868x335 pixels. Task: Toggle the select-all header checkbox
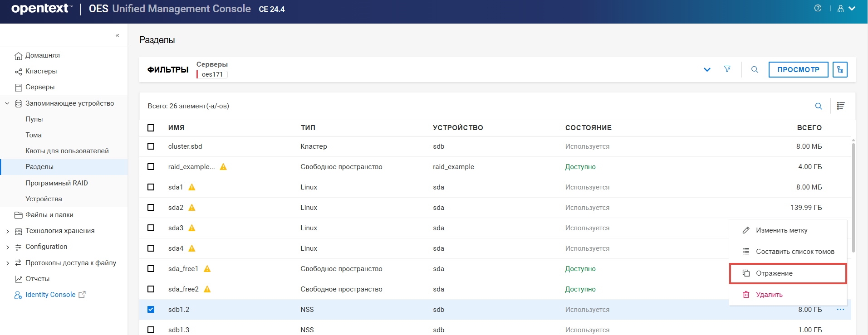[x=151, y=128]
